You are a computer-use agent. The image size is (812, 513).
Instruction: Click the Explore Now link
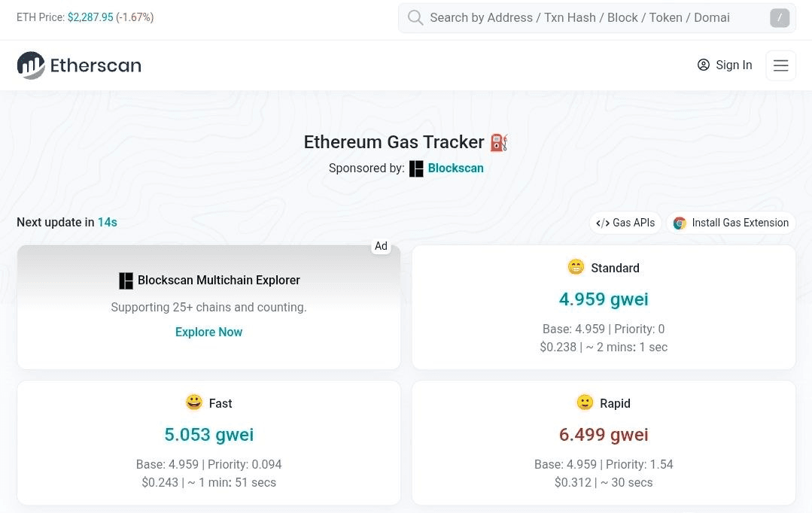coord(208,332)
